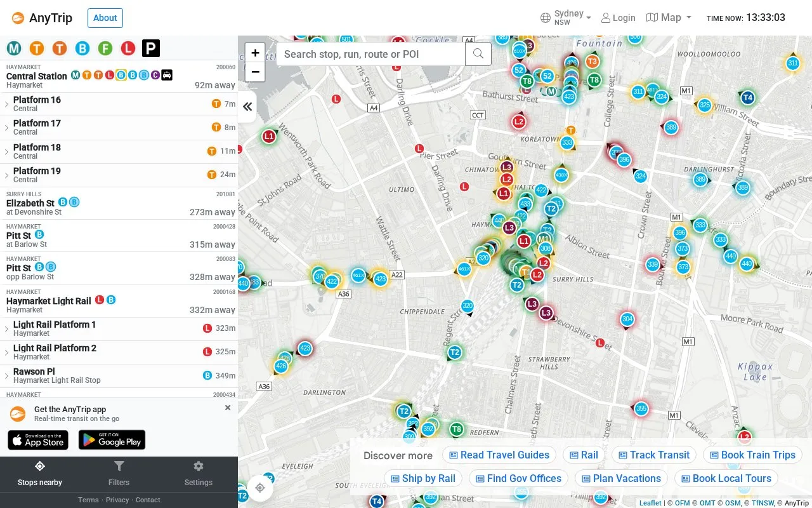Select Pitt St opp Barlow St stop

pyautogui.click(x=119, y=268)
